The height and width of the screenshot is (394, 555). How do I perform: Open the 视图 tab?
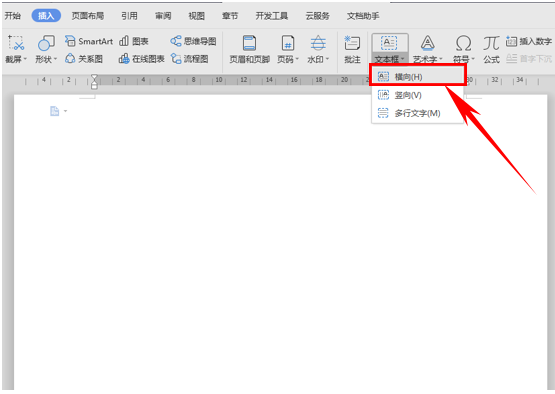(196, 16)
